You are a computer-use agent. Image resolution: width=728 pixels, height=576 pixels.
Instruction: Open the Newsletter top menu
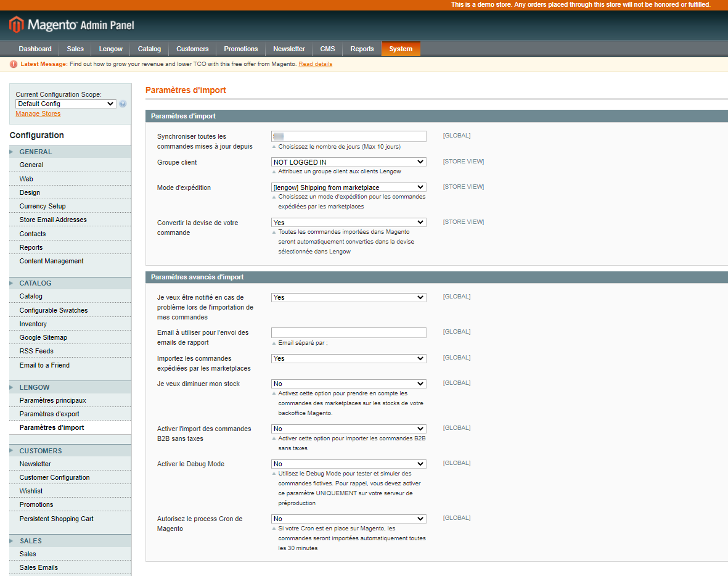288,49
